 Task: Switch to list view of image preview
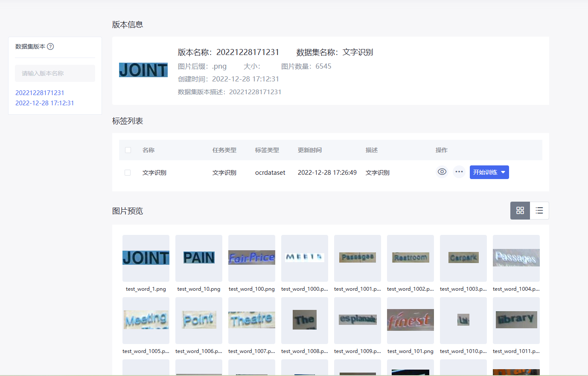[x=539, y=211]
